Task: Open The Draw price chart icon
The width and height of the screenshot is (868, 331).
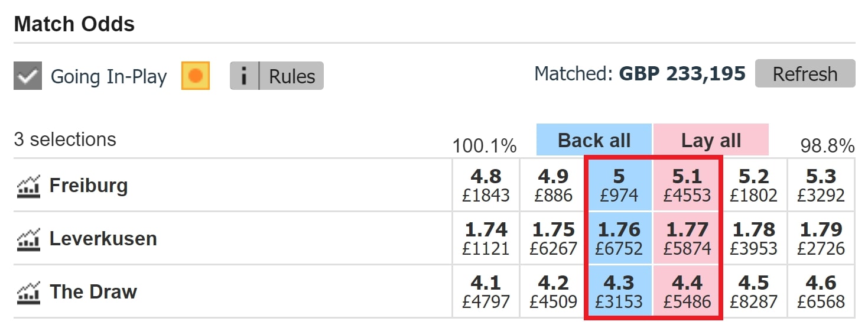Action: [28, 292]
